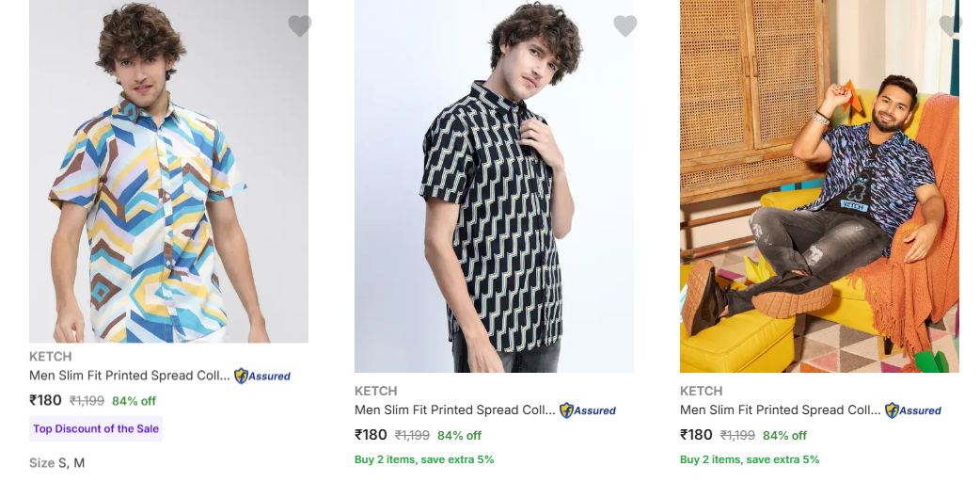Click the Top Discount of the Sale tag
Viewport: 980px width, 482px height.
pyautogui.click(x=96, y=428)
